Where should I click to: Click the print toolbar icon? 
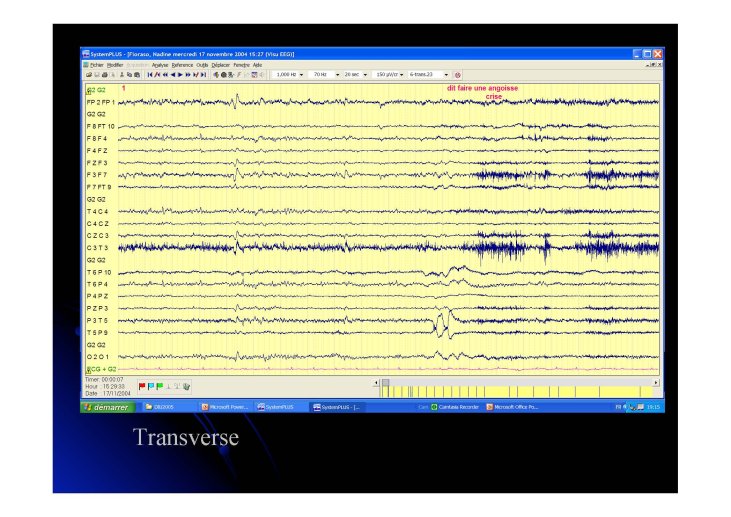click(x=104, y=75)
